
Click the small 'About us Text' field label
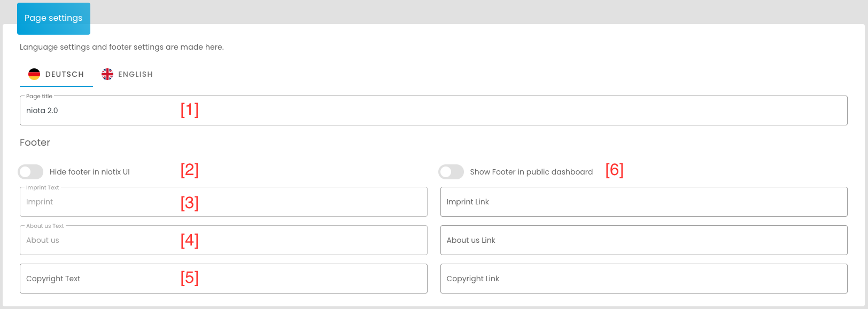[x=45, y=226]
